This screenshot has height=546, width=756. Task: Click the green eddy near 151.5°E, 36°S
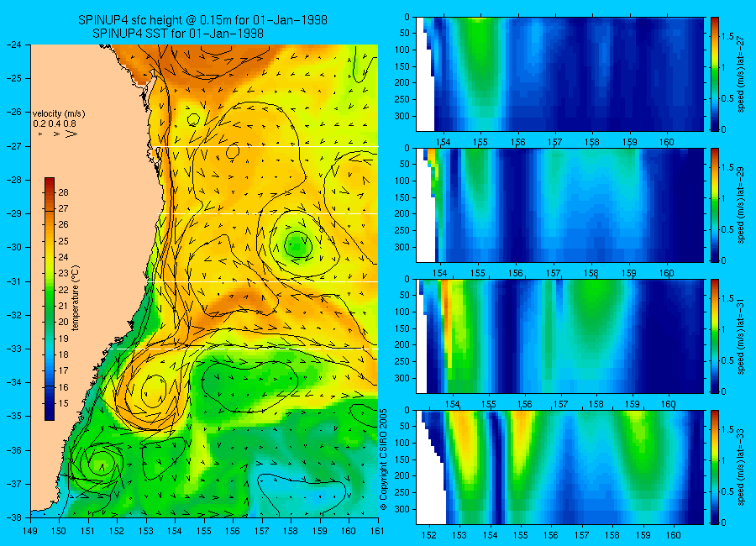[101, 464]
